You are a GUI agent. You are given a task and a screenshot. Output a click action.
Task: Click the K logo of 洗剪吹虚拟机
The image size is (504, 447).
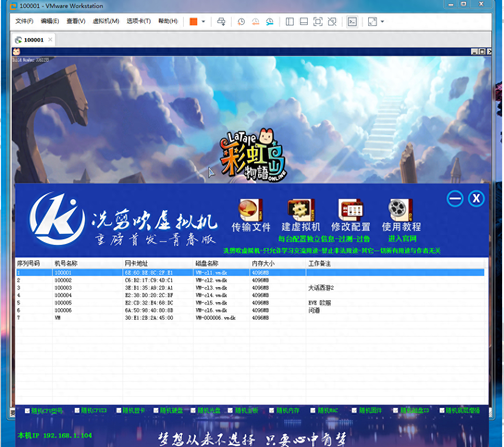point(57,219)
